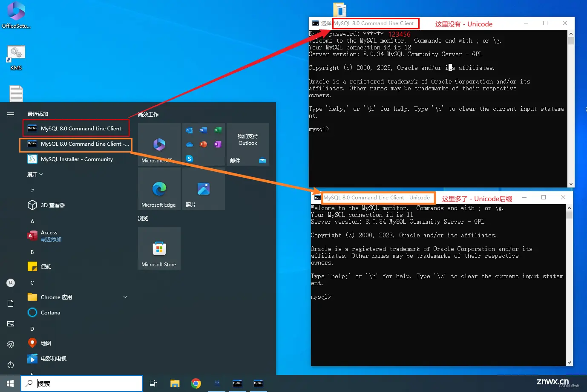Open the Microsoft Edge tile
This screenshot has width=587, height=392.
[159, 189]
